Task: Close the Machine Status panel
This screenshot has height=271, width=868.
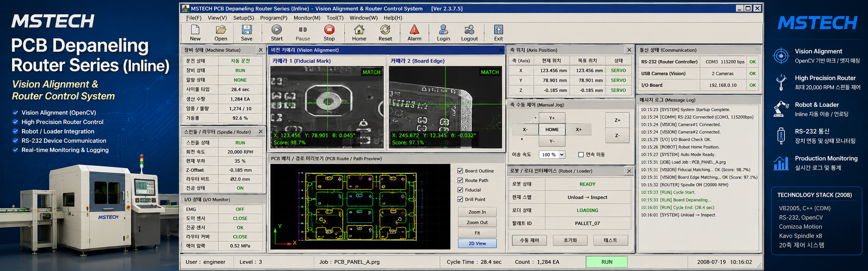Action: (261, 50)
